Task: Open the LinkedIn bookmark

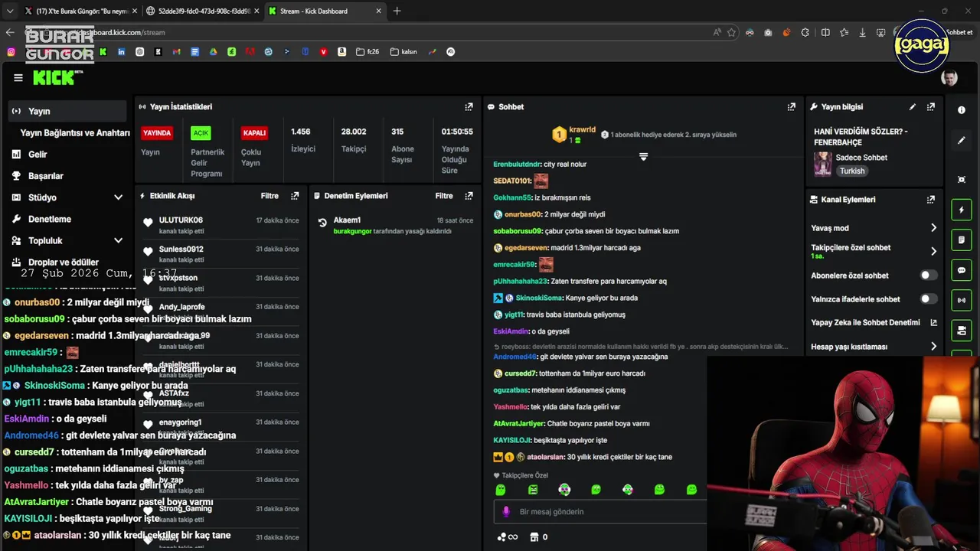Action: [x=121, y=52]
